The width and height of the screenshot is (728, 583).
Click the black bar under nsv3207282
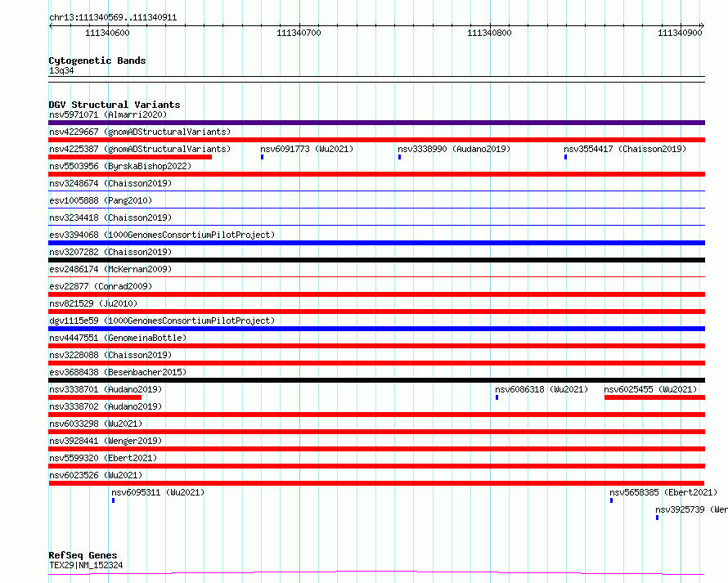(x=376, y=260)
